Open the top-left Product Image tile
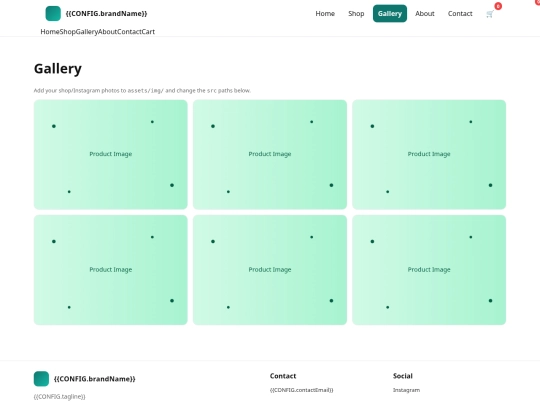The width and height of the screenshot is (540, 405). point(111,154)
